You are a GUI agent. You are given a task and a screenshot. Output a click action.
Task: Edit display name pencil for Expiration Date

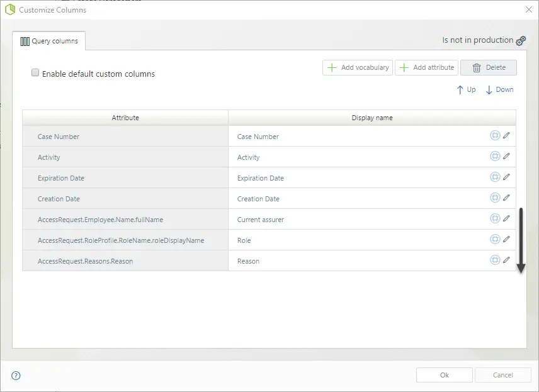506,177
